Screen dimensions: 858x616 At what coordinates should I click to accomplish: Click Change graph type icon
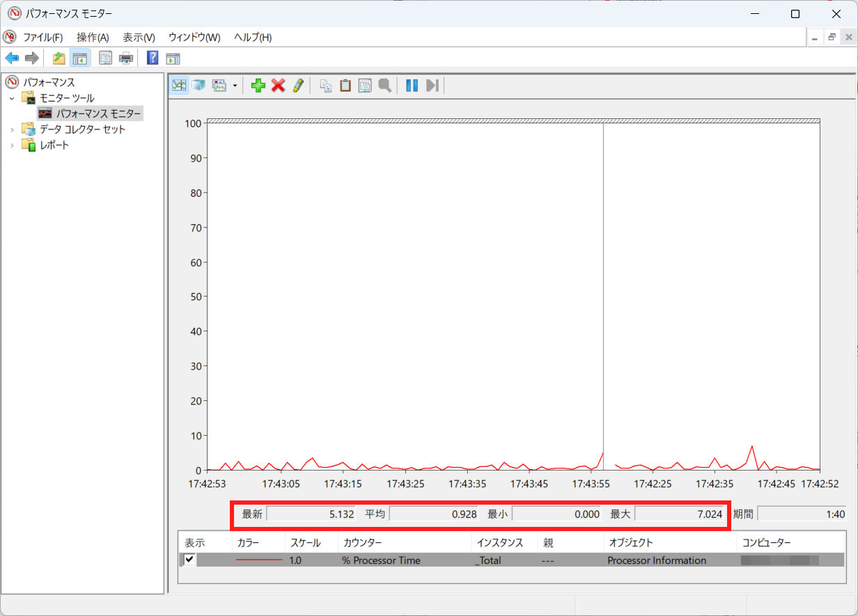coord(219,85)
